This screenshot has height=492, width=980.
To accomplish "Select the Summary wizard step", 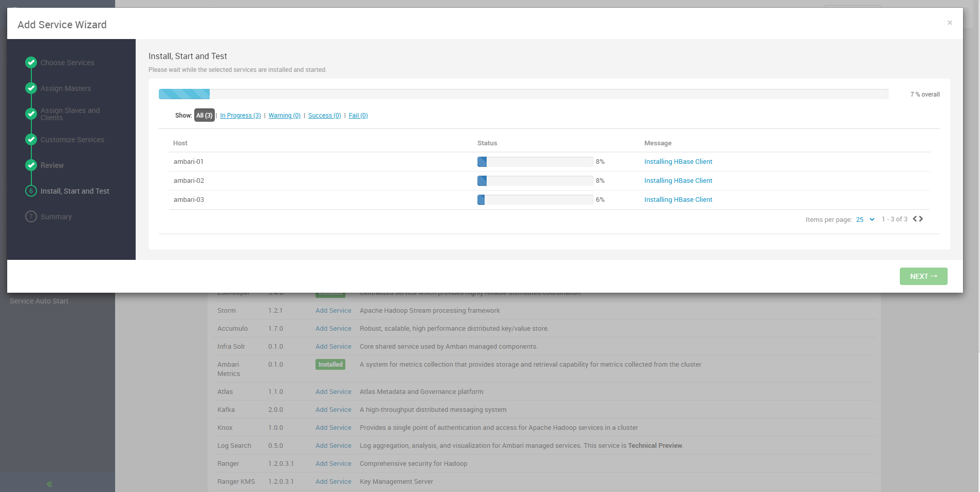I will pyautogui.click(x=56, y=217).
